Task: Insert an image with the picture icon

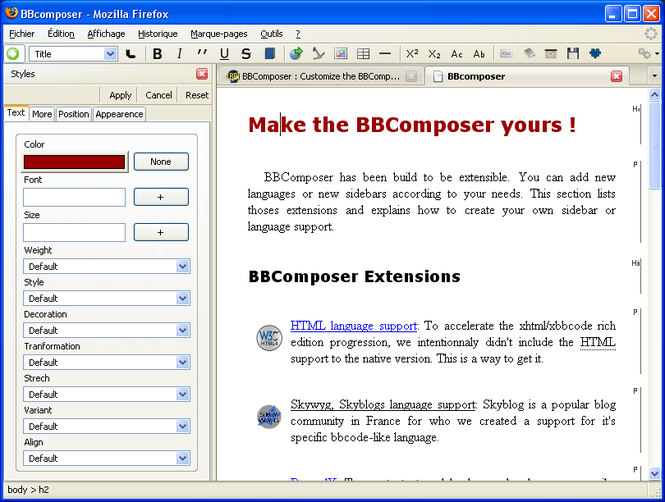Action: [x=341, y=53]
